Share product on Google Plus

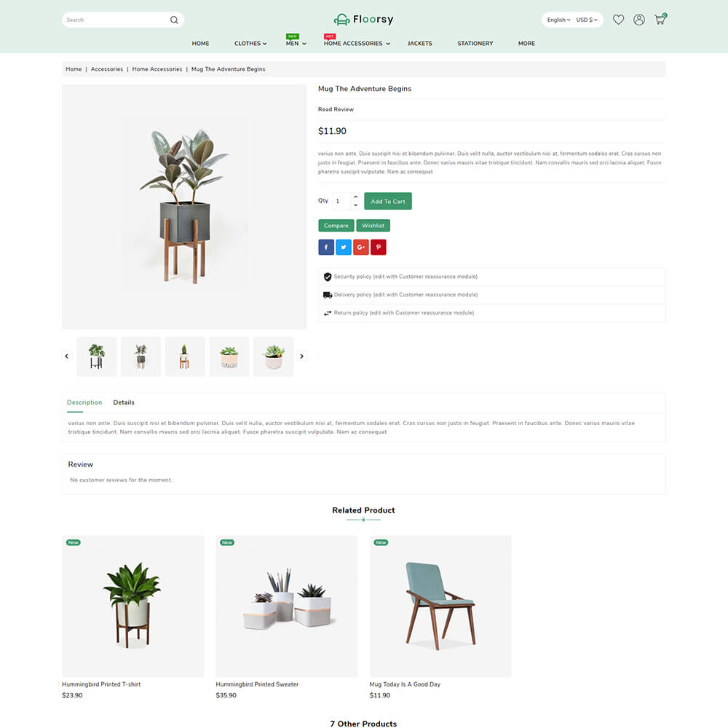click(361, 247)
